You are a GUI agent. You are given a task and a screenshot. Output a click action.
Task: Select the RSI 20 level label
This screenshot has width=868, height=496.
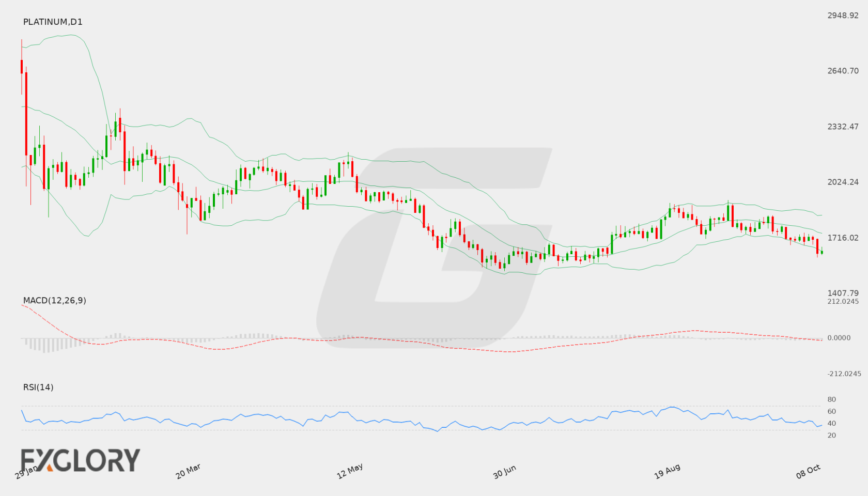tap(832, 435)
